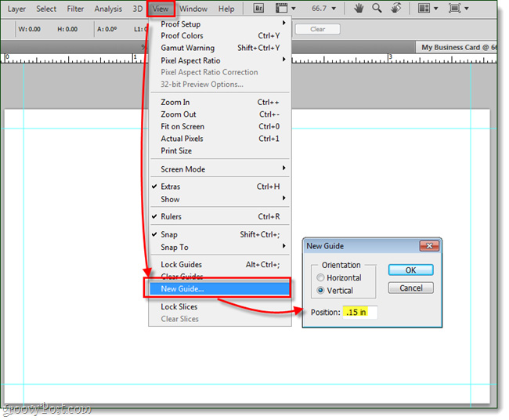This screenshot has height=420, width=509.
Task: Open the Help menu
Action: pyautogui.click(x=226, y=9)
